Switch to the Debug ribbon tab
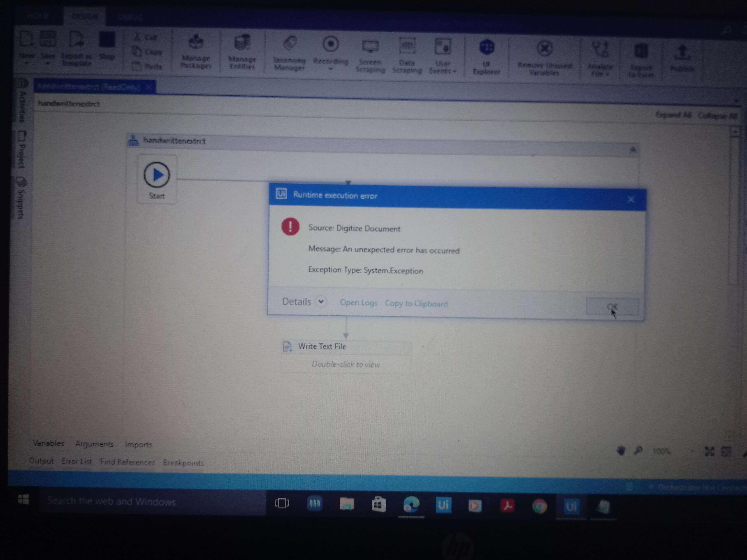747x560 pixels. point(130,17)
